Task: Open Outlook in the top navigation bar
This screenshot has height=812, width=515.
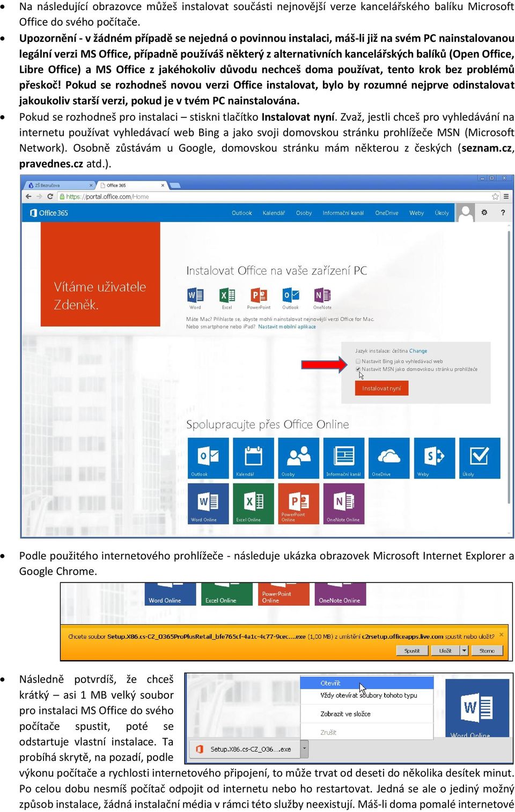Action: click(241, 213)
